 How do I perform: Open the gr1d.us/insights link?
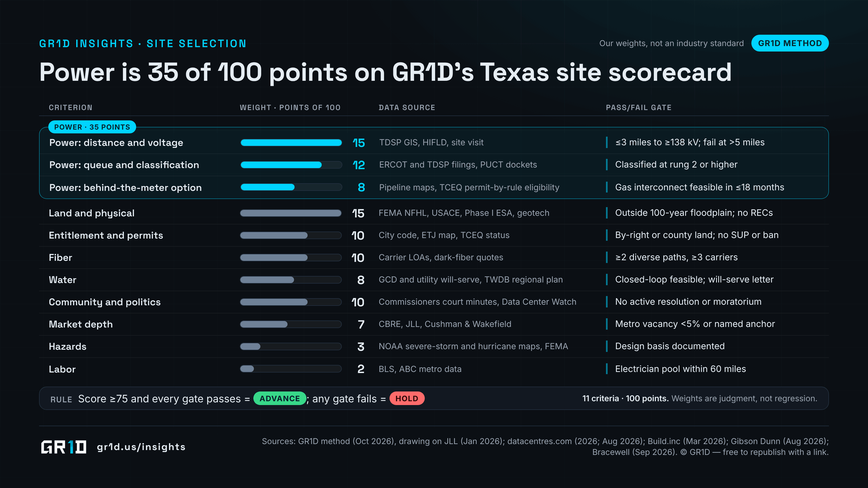click(x=141, y=447)
